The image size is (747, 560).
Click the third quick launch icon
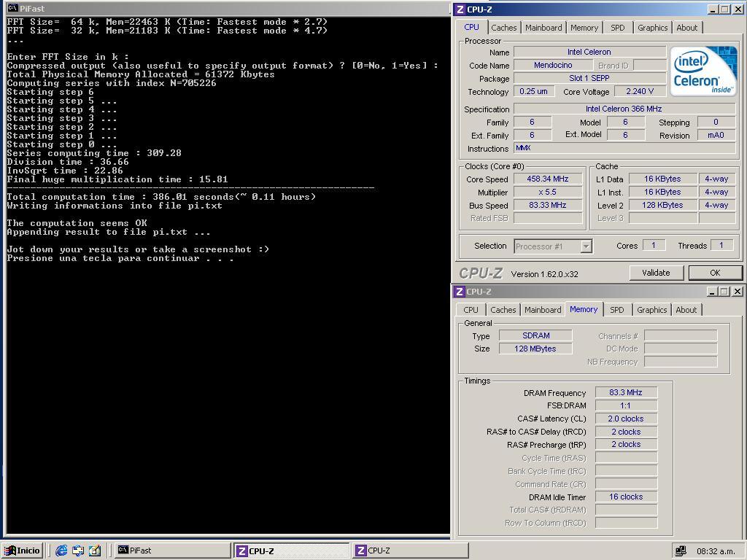click(95, 551)
